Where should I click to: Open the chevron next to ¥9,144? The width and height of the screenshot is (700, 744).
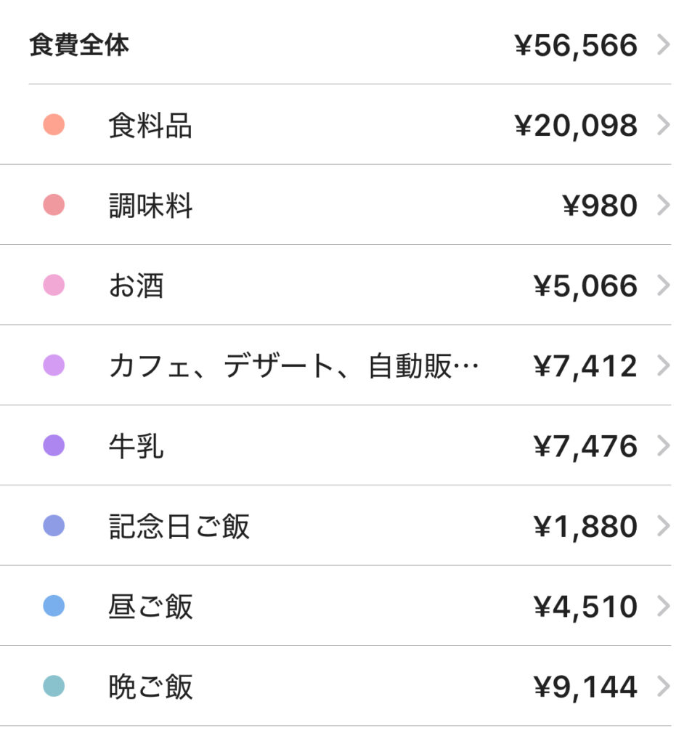coord(664,687)
